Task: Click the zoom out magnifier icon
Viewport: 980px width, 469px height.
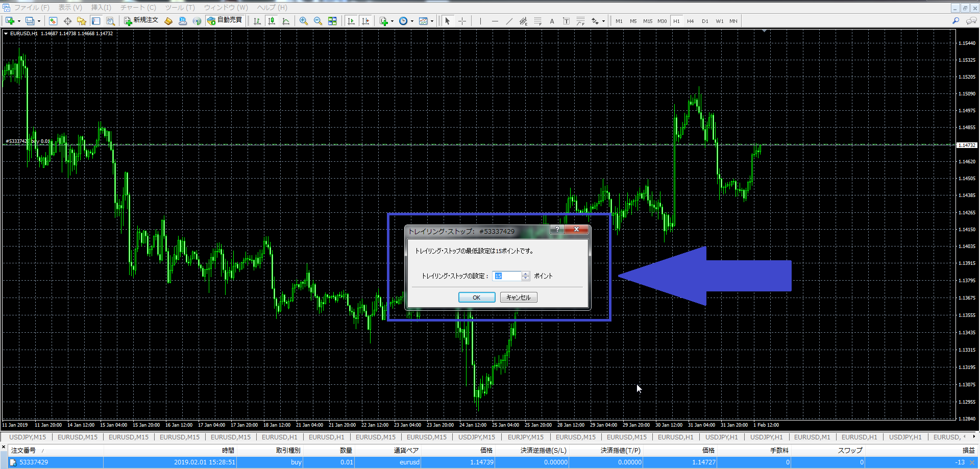Action: 318,21
